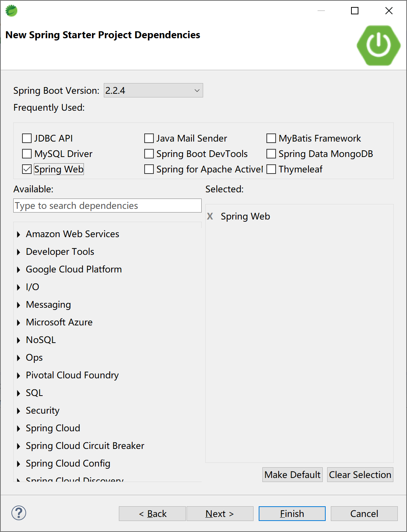Tick the Thymeleaf dependency checkbox
The width and height of the screenshot is (407, 532).
tap(271, 169)
